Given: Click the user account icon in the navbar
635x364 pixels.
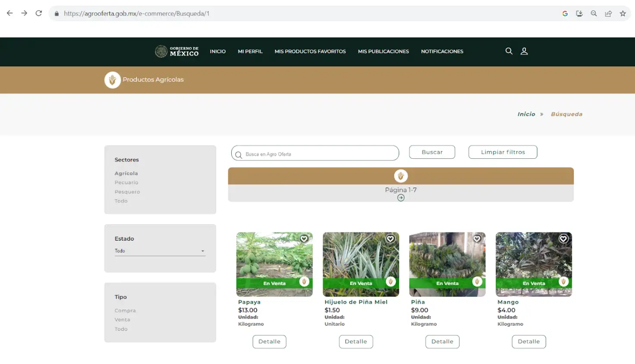Looking at the screenshot, I should tap(524, 51).
